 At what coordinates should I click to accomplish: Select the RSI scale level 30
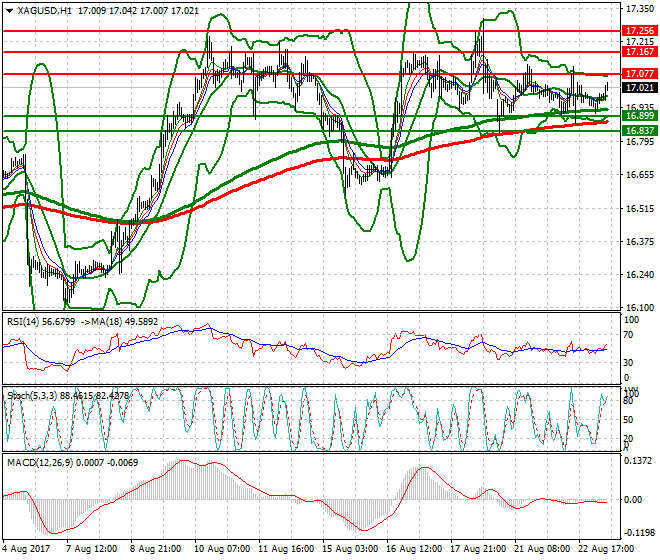click(x=628, y=363)
